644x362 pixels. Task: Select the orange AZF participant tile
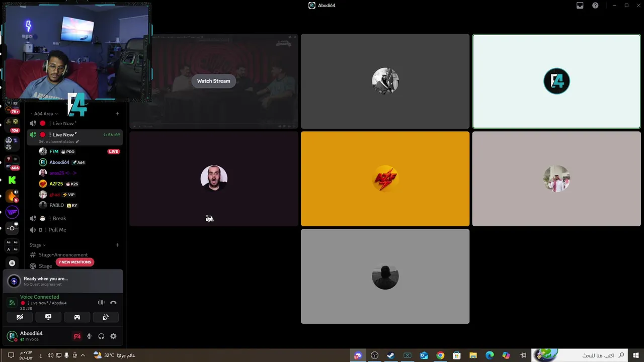point(385,179)
